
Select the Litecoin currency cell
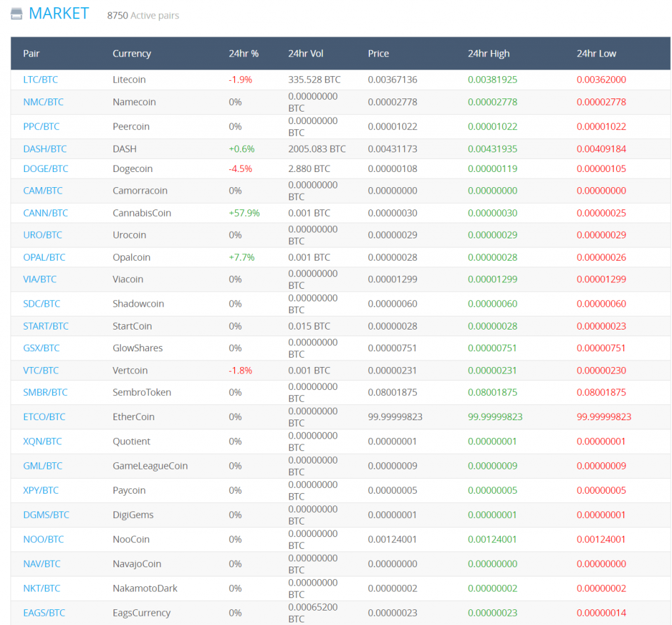[x=129, y=79]
